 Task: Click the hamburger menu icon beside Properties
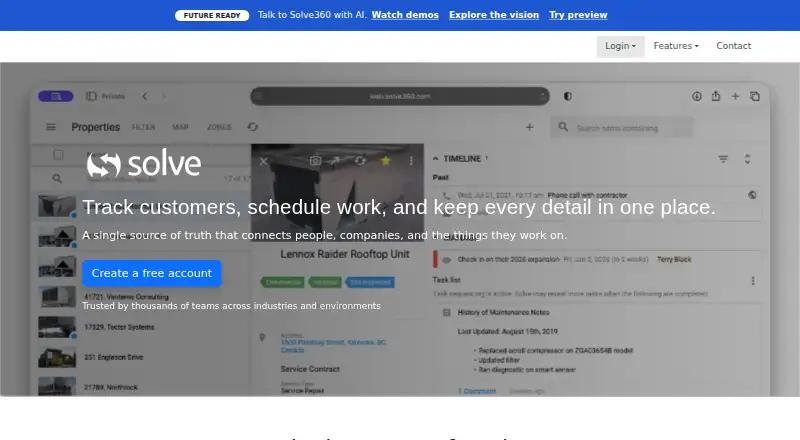(x=51, y=127)
